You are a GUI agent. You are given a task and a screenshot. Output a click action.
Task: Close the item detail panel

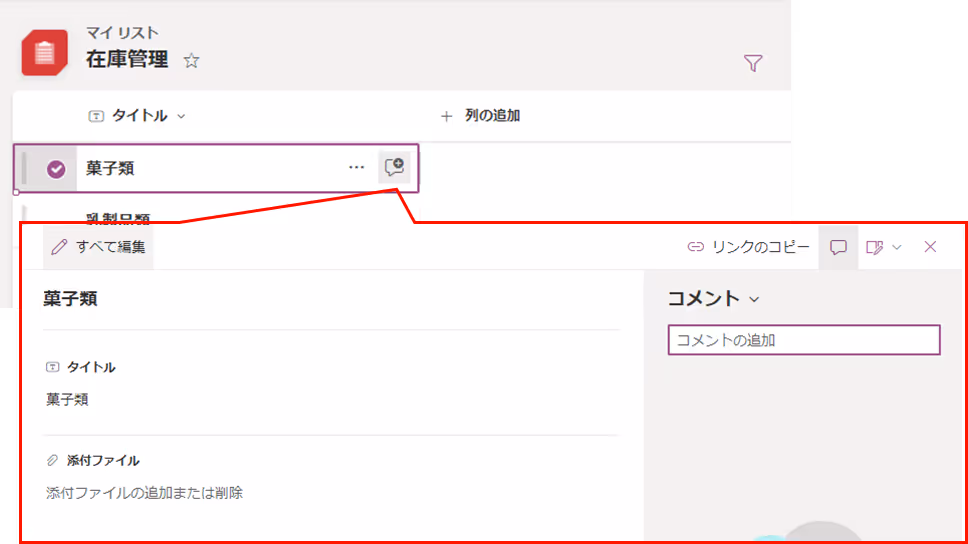pyautogui.click(x=930, y=246)
